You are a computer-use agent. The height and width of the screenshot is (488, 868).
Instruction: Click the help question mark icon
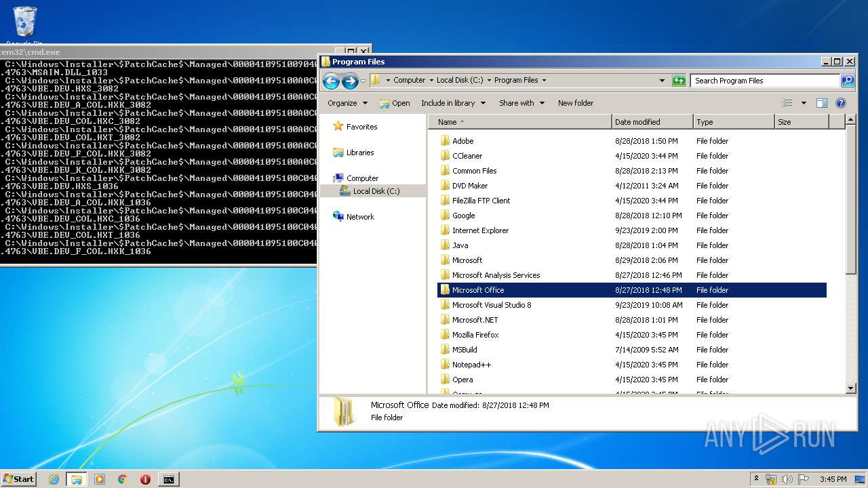(x=841, y=103)
